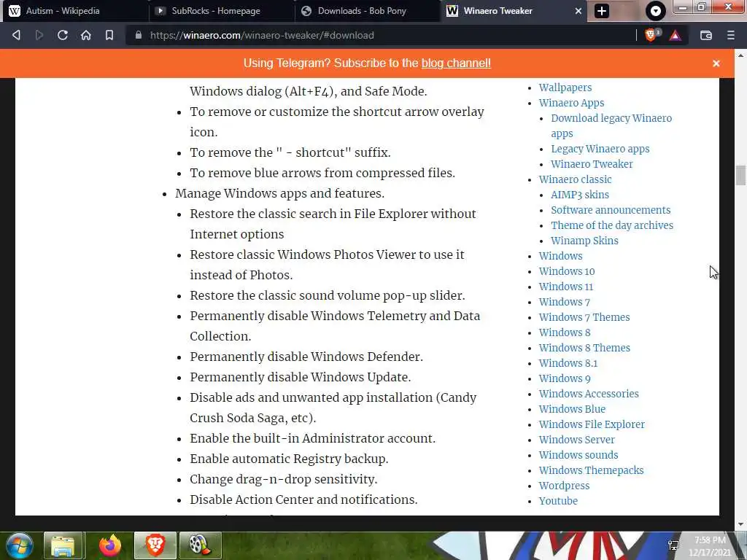Open the Windows 8 category link

tap(565, 332)
